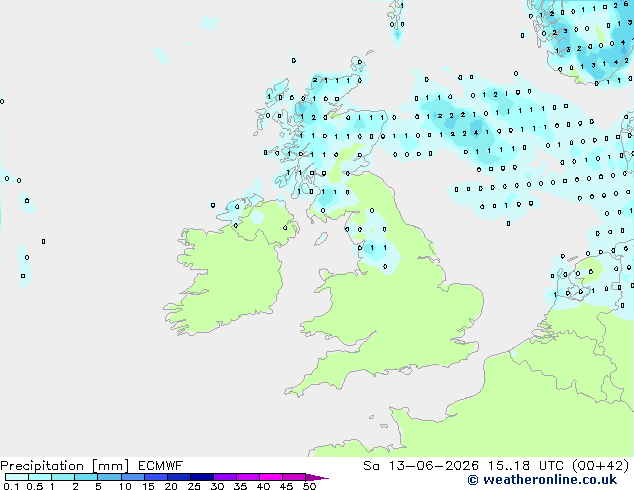Select the 5–10 mm legend color swatch

[x=109, y=477]
